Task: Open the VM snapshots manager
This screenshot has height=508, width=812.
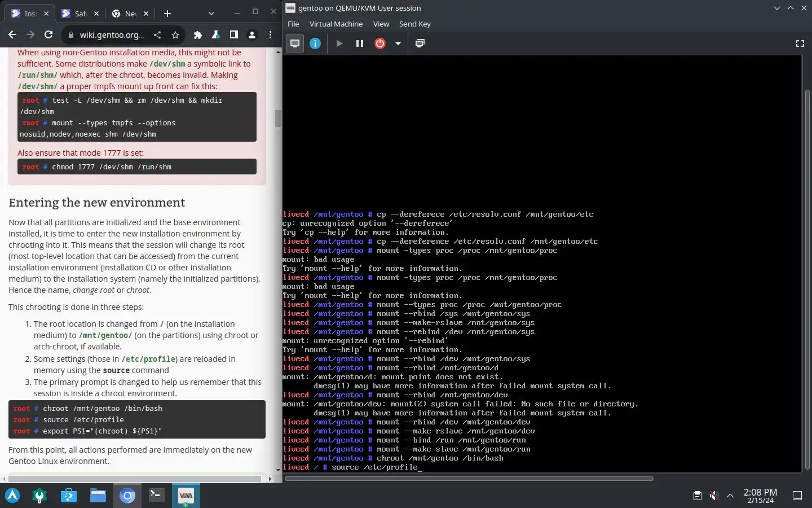Action: 420,43
